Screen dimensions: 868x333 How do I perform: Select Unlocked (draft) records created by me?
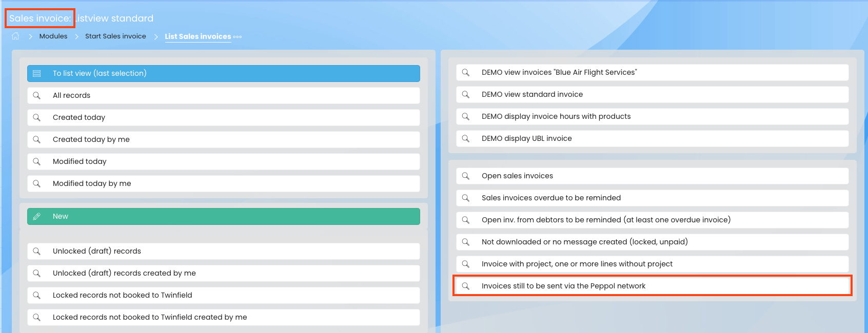click(x=224, y=273)
